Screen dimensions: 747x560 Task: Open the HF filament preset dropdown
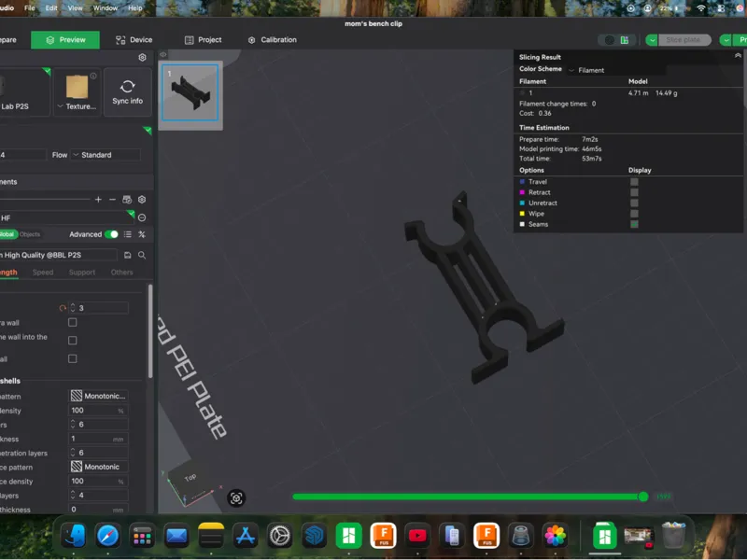click(x=66, y=217)
